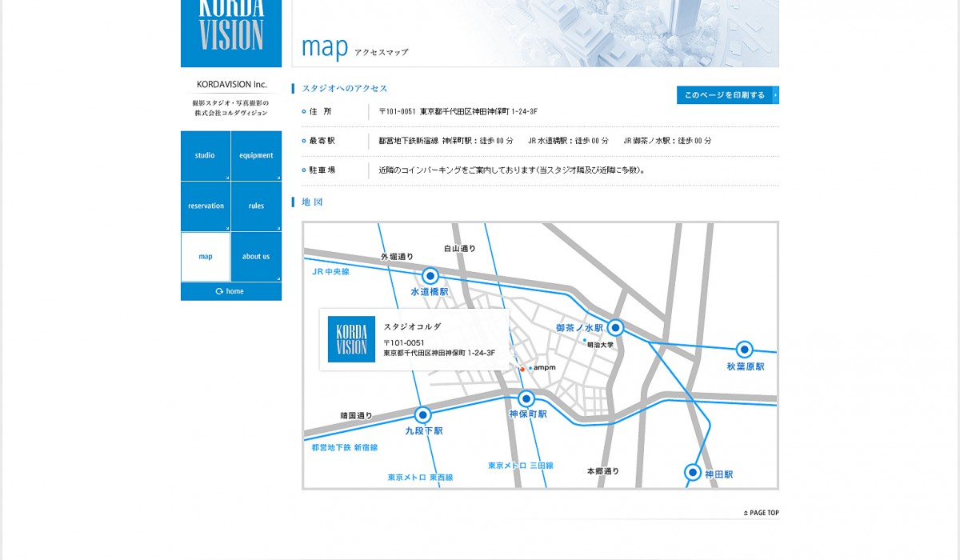Viewport: 960px width, 560px height.
Task: Click the スタジオコルダ title in map popup
Action: (x=412, y=326)
